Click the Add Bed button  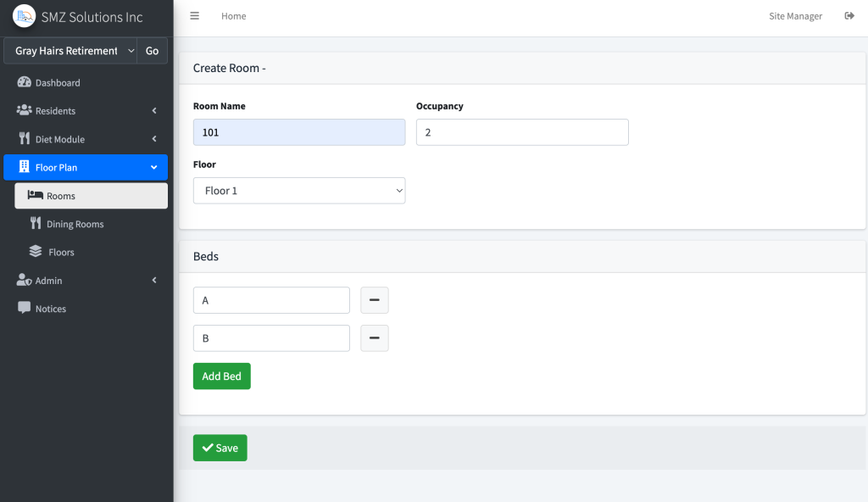coord(221,376)
